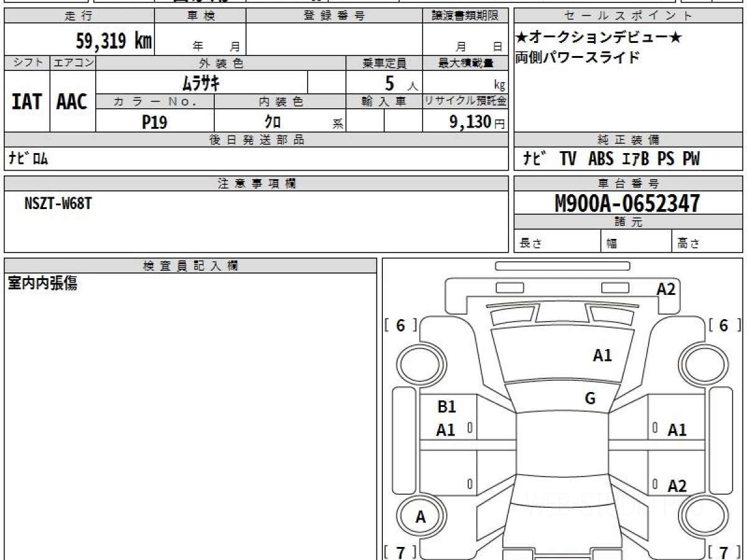This screenshot has height=560, width=747.
Task: Click the 後日発送部品 section header
Action: pos(256,140)
